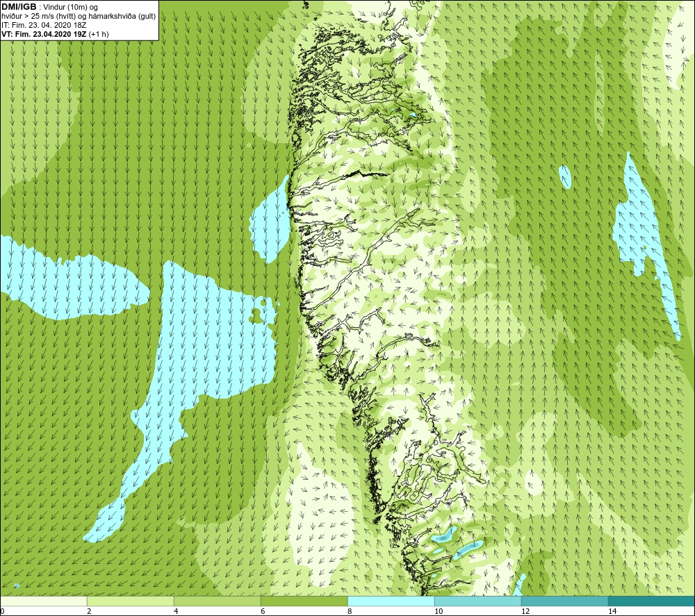
Task: Click the scale label '12'
Action: [x=525, y=611]
